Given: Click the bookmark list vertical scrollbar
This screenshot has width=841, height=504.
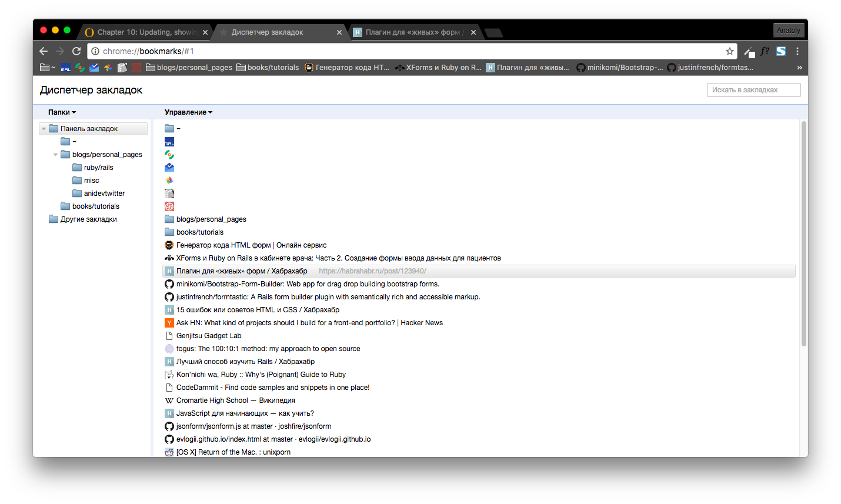Looking at the screenshot, I should tap(803, 234).
